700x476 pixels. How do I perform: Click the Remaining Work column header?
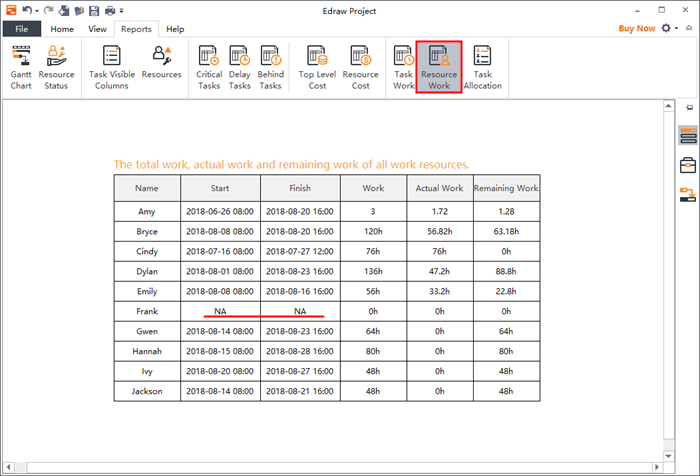[506, 188]
